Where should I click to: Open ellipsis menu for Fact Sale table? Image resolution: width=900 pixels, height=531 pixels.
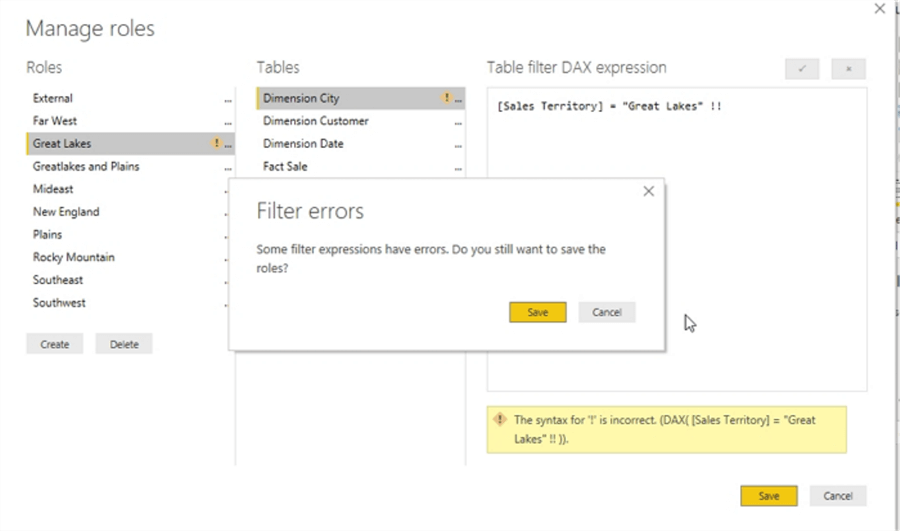tap(458, 168)
